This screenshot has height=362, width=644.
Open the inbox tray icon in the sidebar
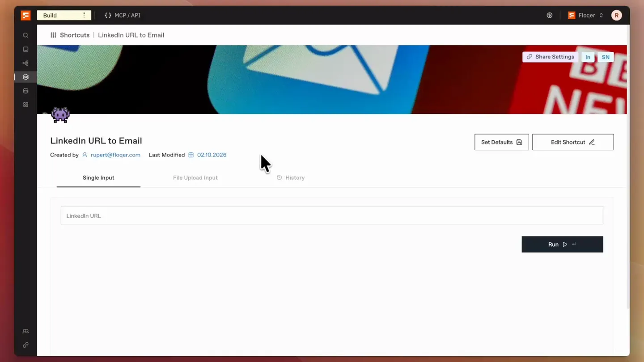(25, 49)
